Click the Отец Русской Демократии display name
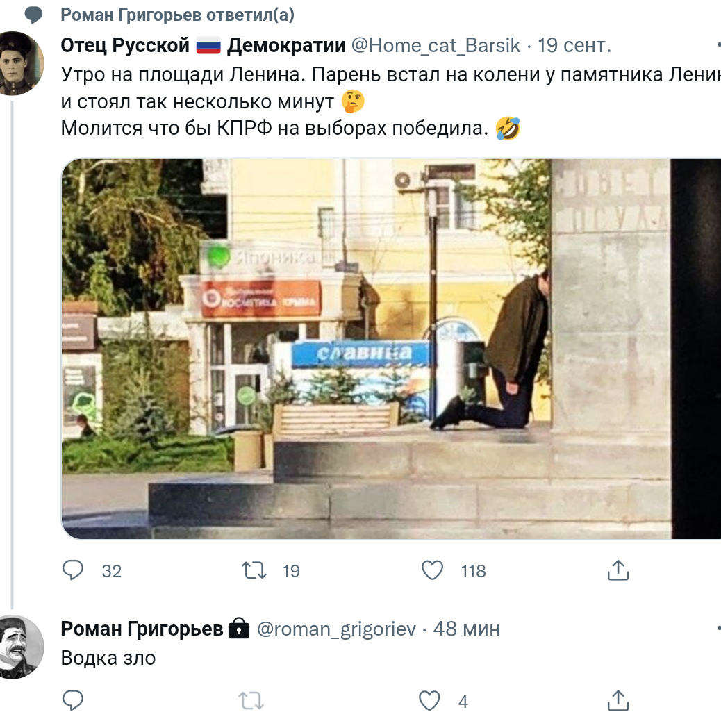 pyautogui.click(x=203, y=46)
